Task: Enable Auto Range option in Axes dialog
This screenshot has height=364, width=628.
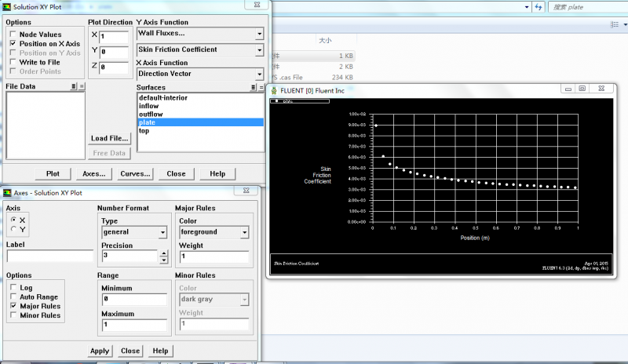Action: click(13, 297)
